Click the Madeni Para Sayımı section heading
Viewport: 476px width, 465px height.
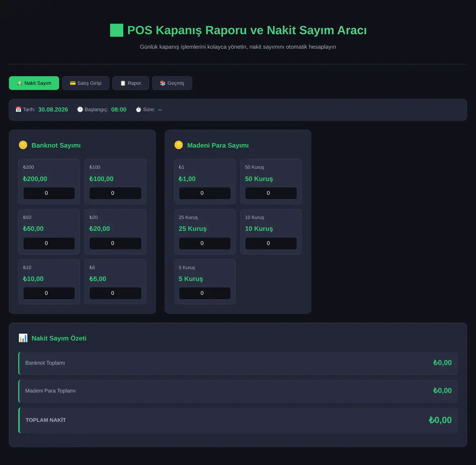point(218,145)
